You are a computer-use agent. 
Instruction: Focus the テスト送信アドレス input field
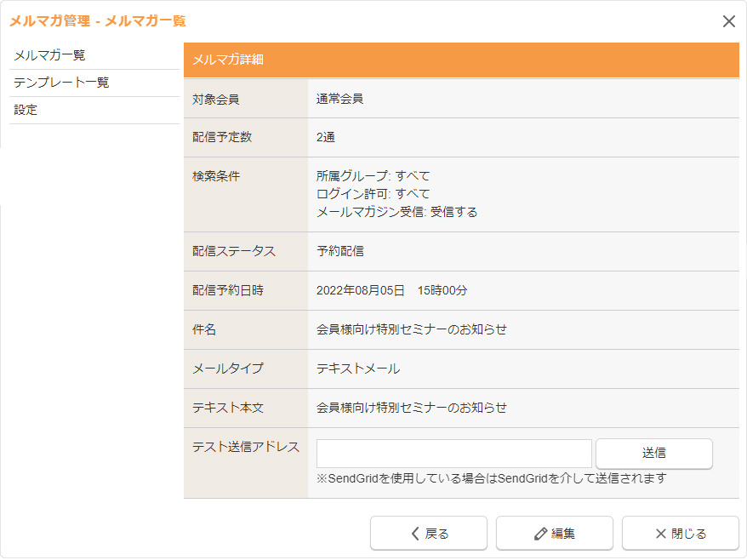point(453,454)
